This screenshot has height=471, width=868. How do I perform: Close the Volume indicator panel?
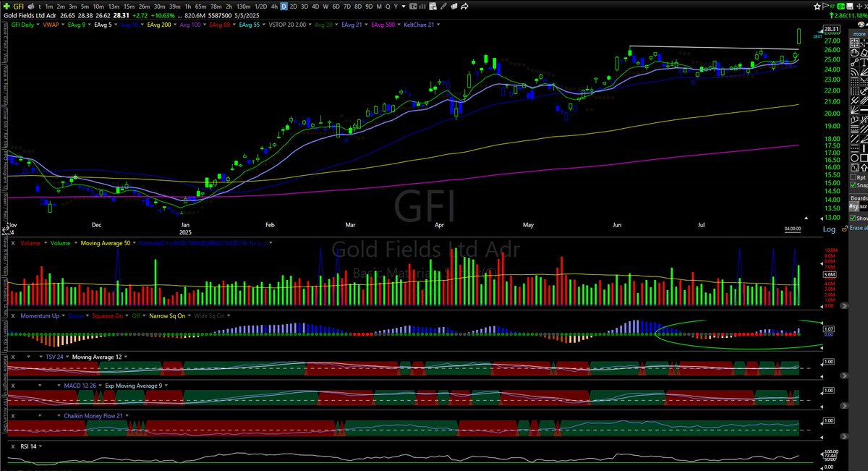[13, 243]
